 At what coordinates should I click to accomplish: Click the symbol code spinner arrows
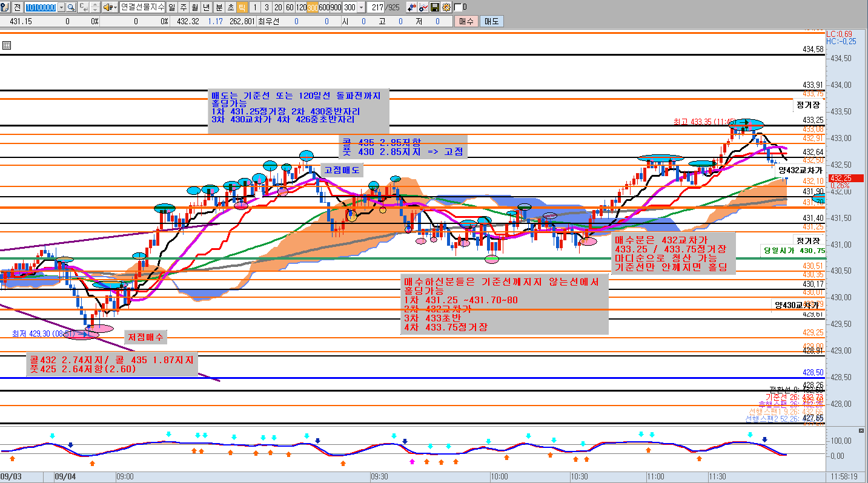tap(96, 7)
